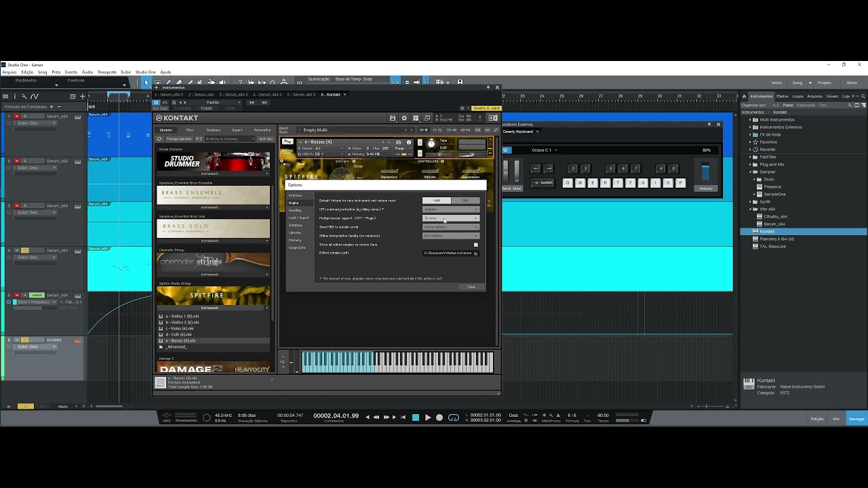868x488 pixels.
Task: Toggle the Loop button in transport bar
Action: point(454,418)
